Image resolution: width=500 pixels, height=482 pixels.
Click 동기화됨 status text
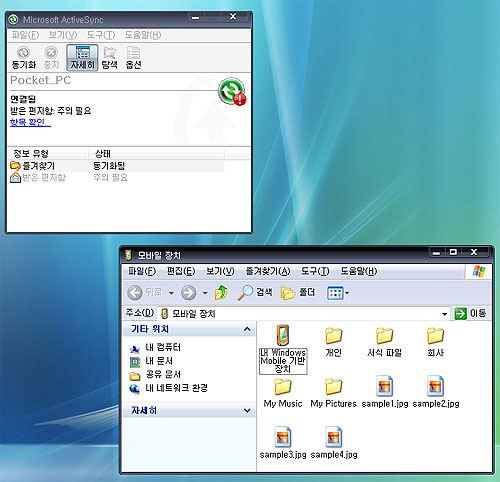pyautogui.click(x=109, y=166)
